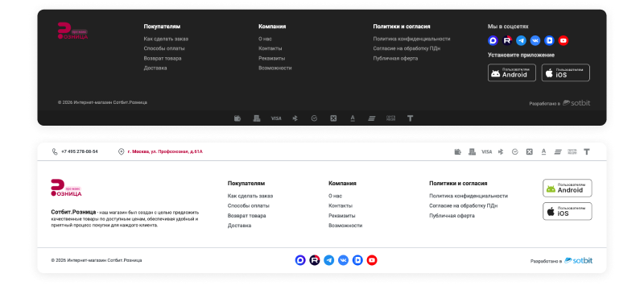The image size is (644, 290).
Task: Download iOS app from dark footer
Action: pyautogui.click(x=566, y=72)
